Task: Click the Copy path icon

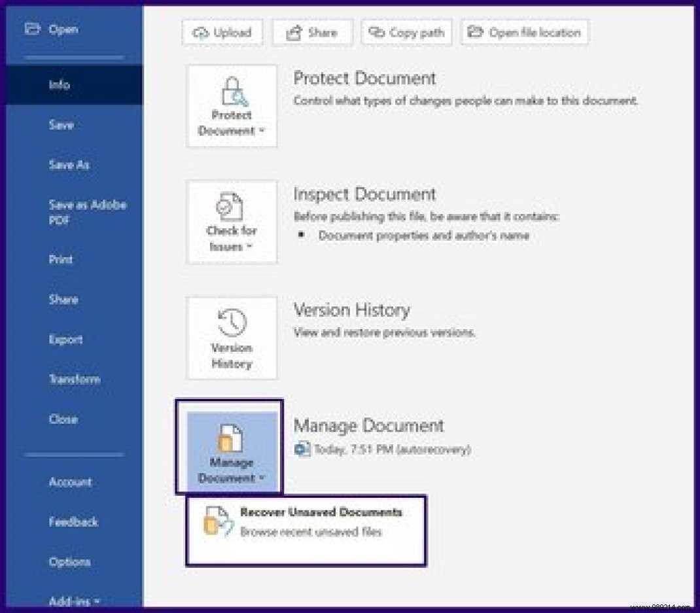Action: pyautogui.click(x=376, y=31)
